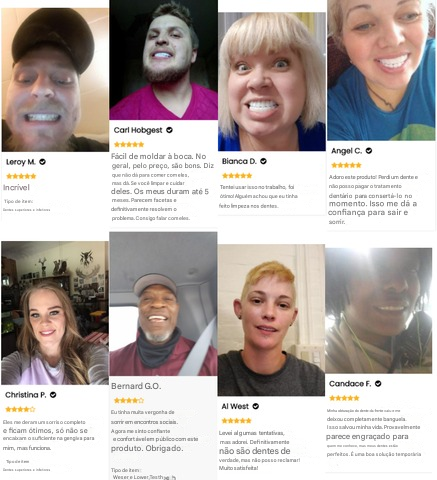This screenshot has width=437, height=480.
Task: Click verified checkmark next to Christina P.
Action: click(x=53, y=395)
